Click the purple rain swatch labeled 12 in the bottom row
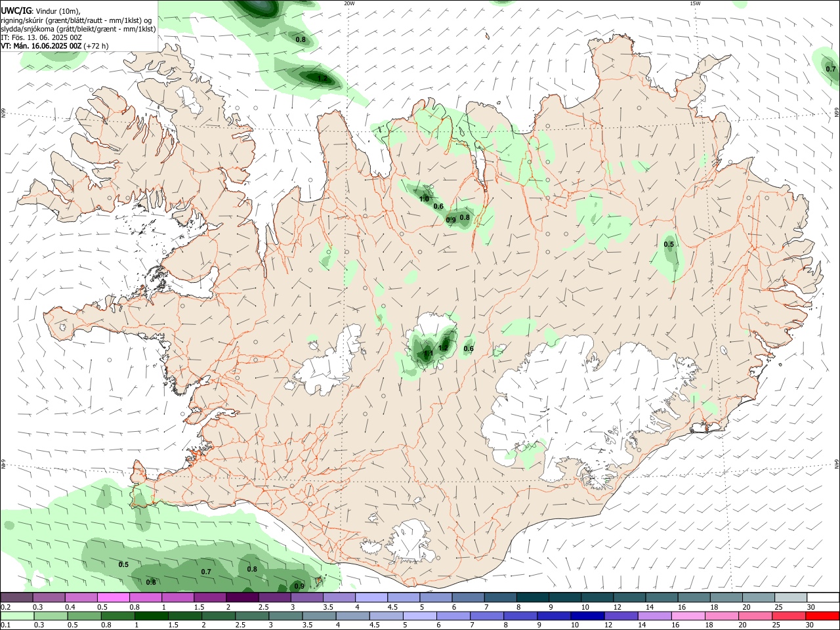 tap(621, 616)
